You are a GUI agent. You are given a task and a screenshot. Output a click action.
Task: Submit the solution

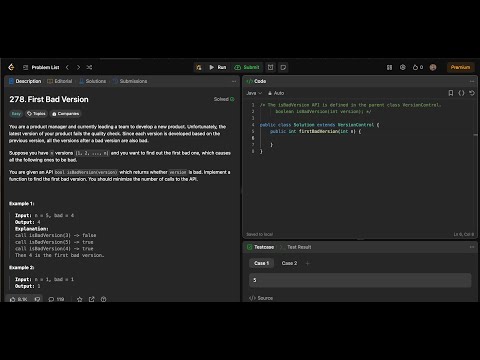247,67
